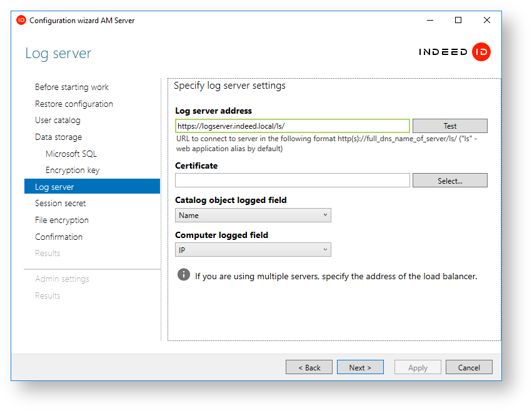The width and height of the screenshot is (532, 411).
Task: Click the Indeed ID logo in header
Action: pyautogui.click(x=454, y=52)
